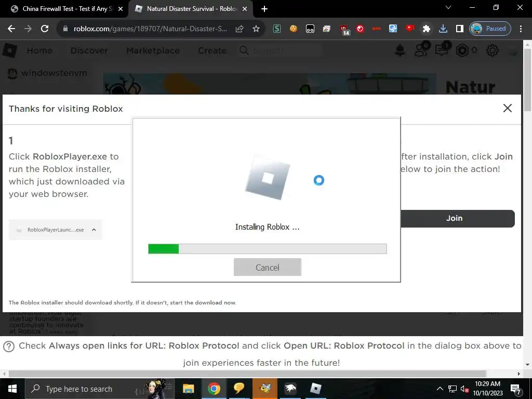
Task: Click the Roblox logo in navbar
Action: click(x=10, y=50)
